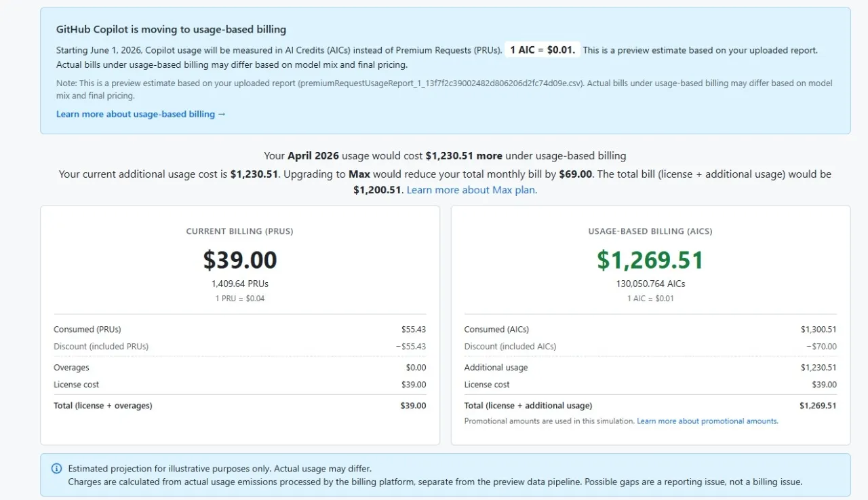Click the info icon in the estimated projection banner
The width and height of the screenshot is (868, 500).
point(56,469)
